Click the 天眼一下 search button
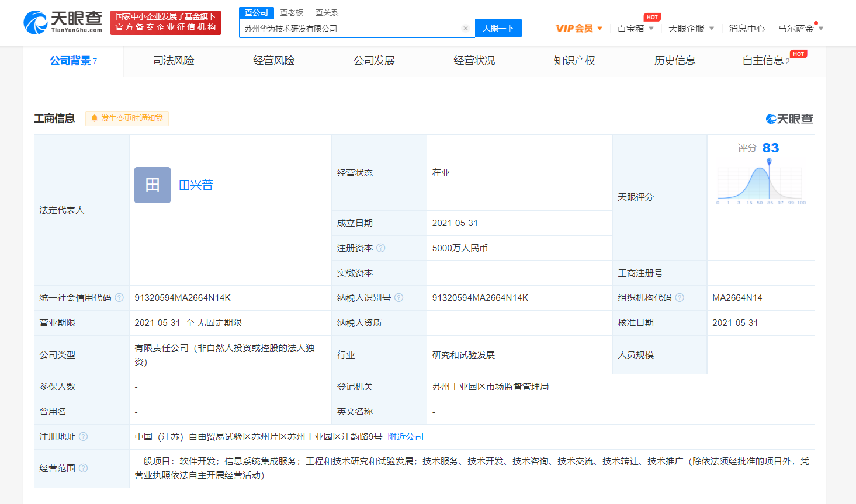856x504 pixels. (498, 28)
